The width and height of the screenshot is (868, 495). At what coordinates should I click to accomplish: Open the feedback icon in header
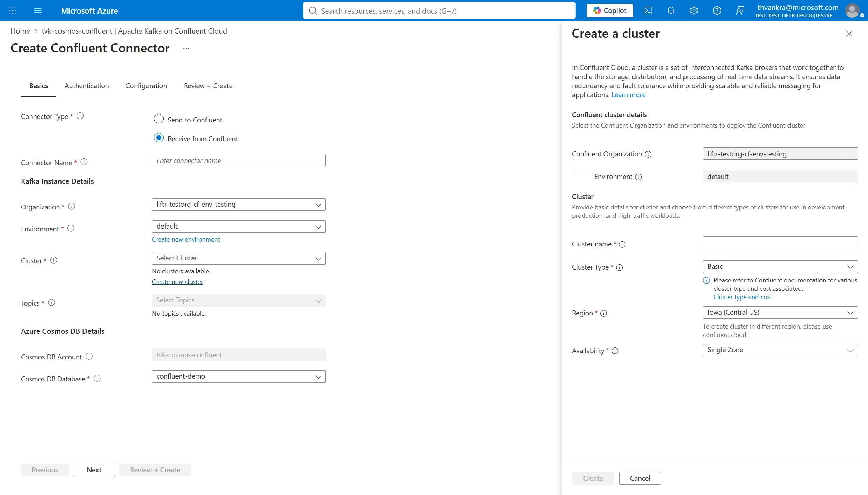(x=740, y=10)
